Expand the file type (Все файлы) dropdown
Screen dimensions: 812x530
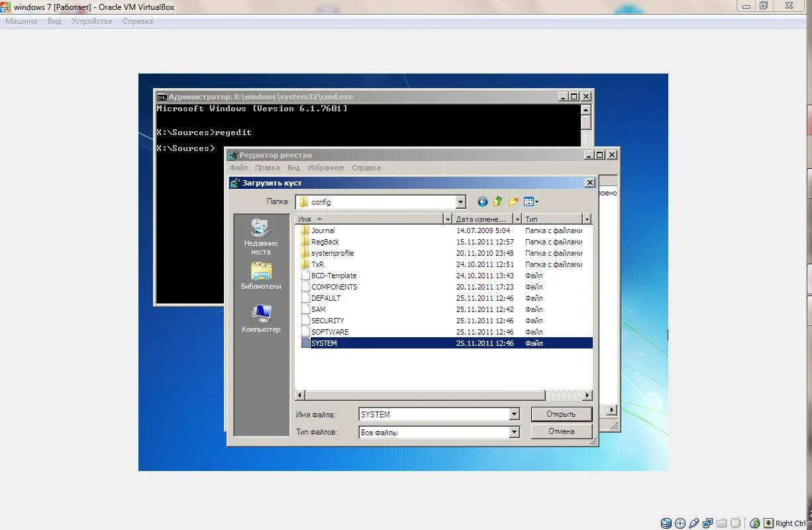point(515,432)
